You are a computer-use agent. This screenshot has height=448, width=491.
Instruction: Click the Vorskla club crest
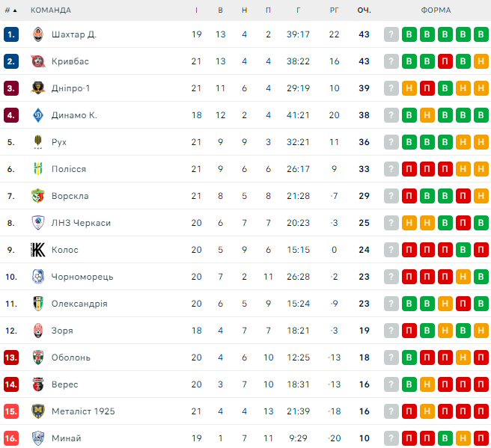(38, 196)
